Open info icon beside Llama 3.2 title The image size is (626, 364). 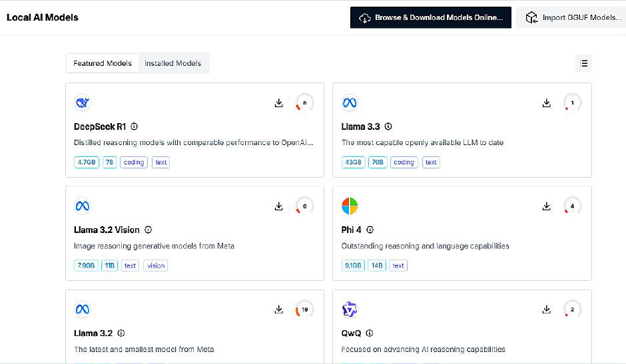tap(121, 333)
